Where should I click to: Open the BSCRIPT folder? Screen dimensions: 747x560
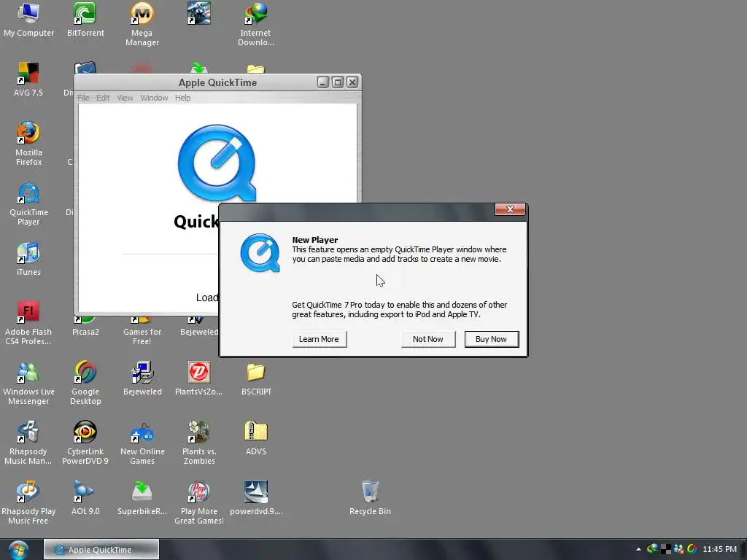pyautogui.click(x=256, y=378)
